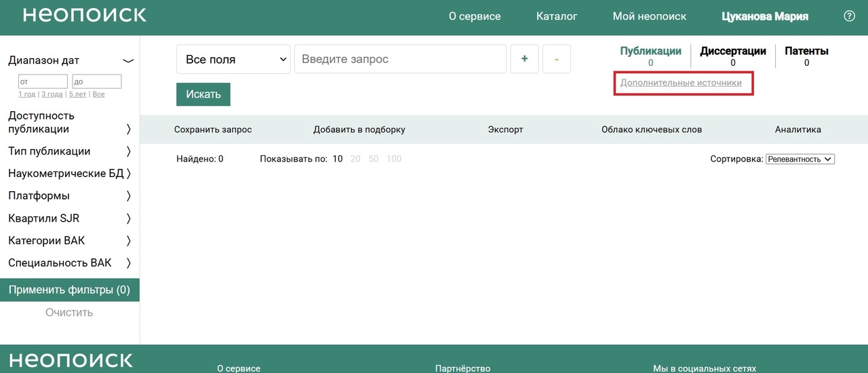This screenshot has height=373, width=868.
Task: Open О сервисе in top navigation
Action: [x=475, y=16]
